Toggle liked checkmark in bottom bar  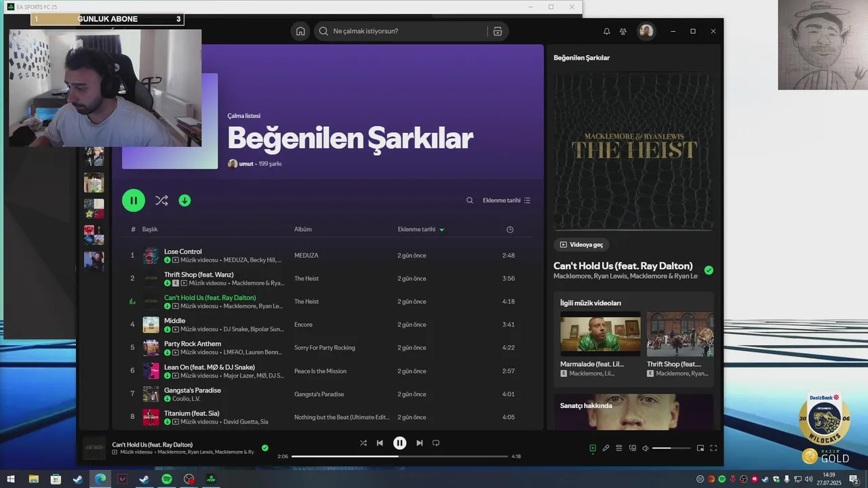pyautogui.click(x=265, y=447)
